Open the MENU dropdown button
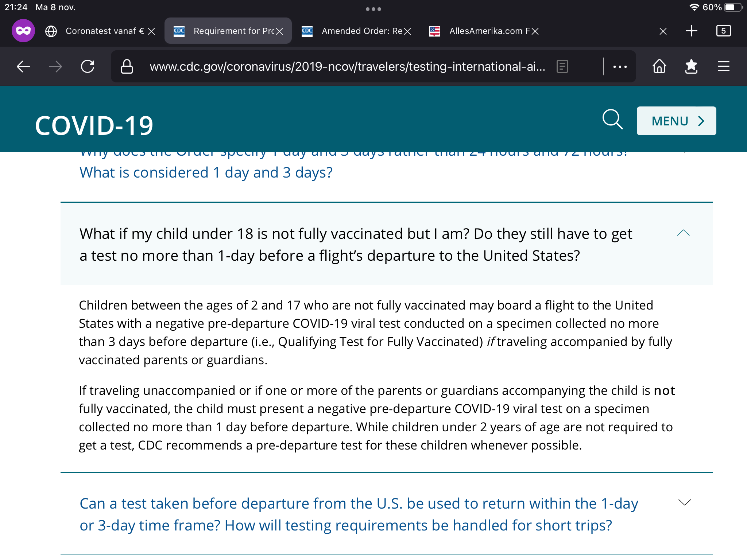 click(676, 121)
